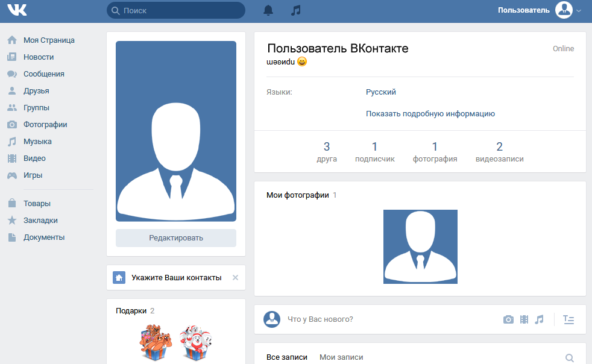Expand the account dropdown arrow
This screenshot has height=364, width=592.
[579, 11]
